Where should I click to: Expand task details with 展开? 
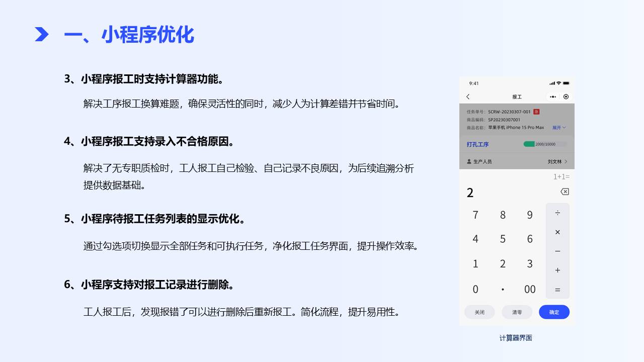pos(559,128)
